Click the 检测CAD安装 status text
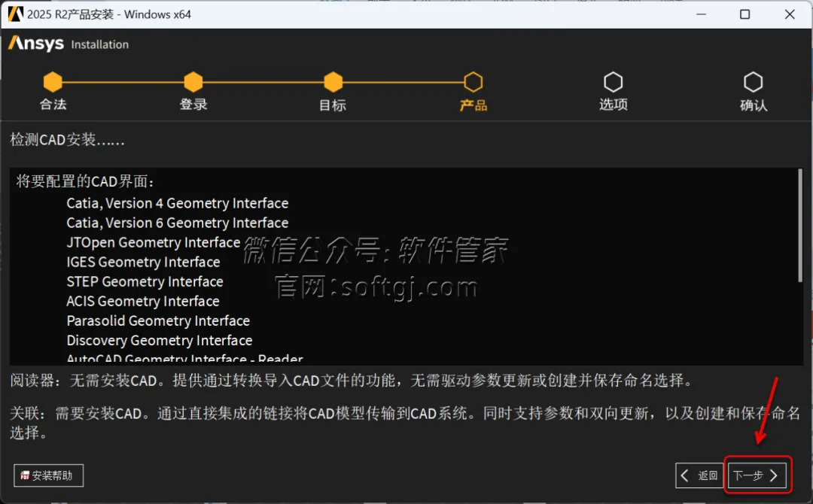Screen dimensions: 813x504 68,139
